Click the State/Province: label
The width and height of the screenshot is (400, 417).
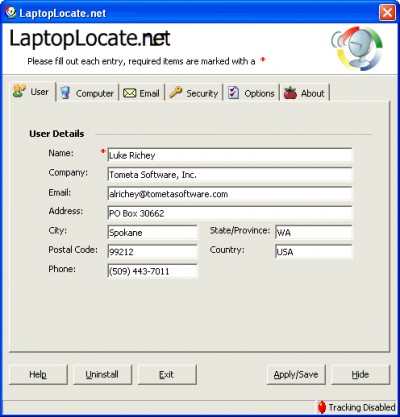click(240, 230)
